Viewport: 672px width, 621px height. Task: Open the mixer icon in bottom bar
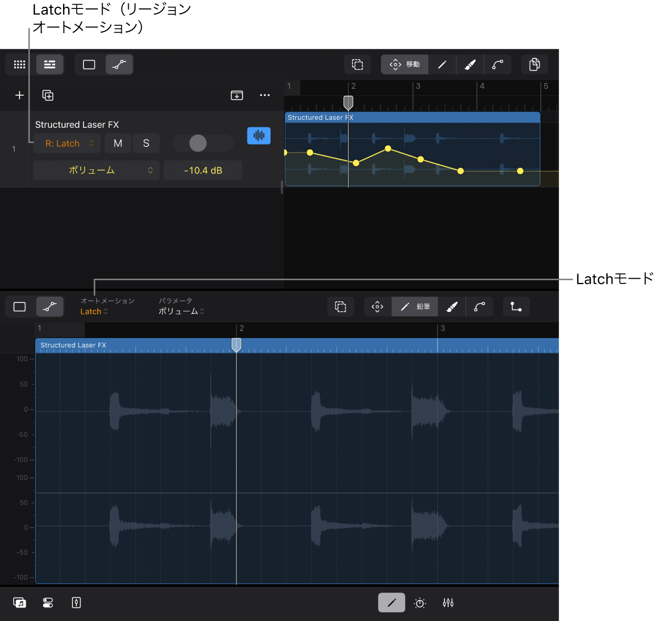pos(448,603)
